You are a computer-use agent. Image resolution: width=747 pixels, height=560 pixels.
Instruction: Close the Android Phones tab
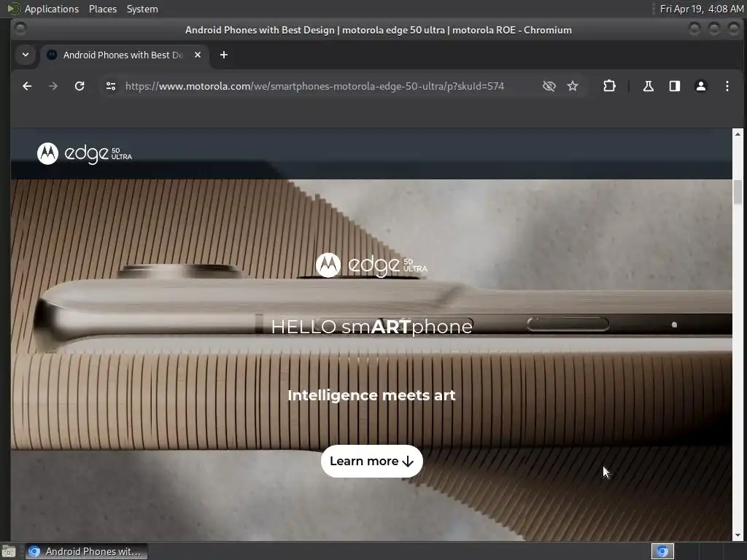pos(198,55)
